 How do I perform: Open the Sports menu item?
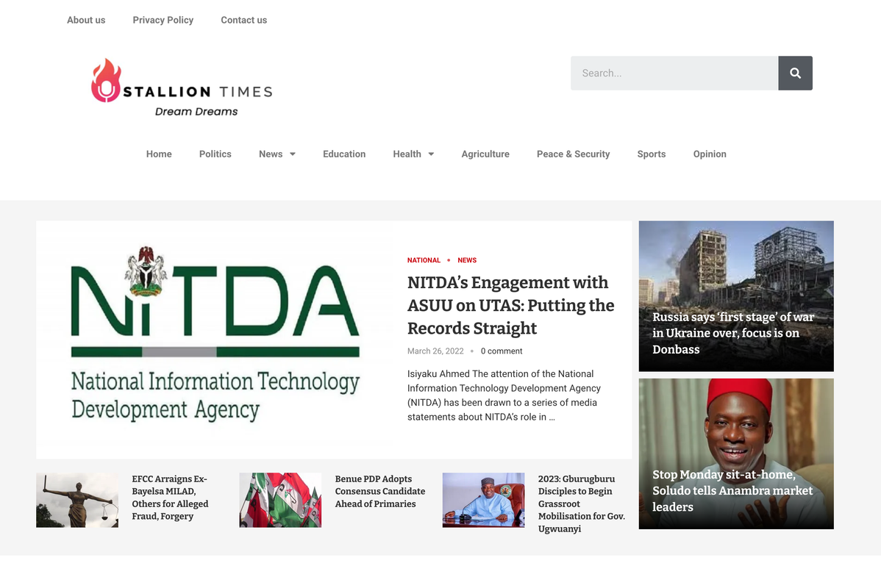click(652, 154)
